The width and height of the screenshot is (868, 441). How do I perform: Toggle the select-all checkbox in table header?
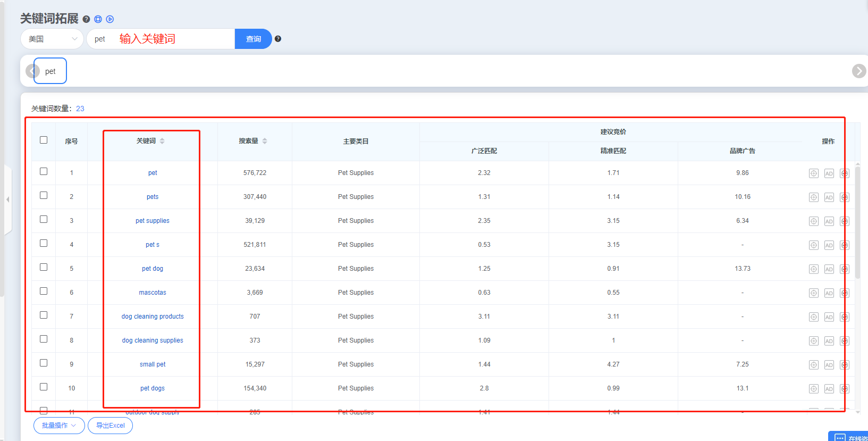click(44, 140)
